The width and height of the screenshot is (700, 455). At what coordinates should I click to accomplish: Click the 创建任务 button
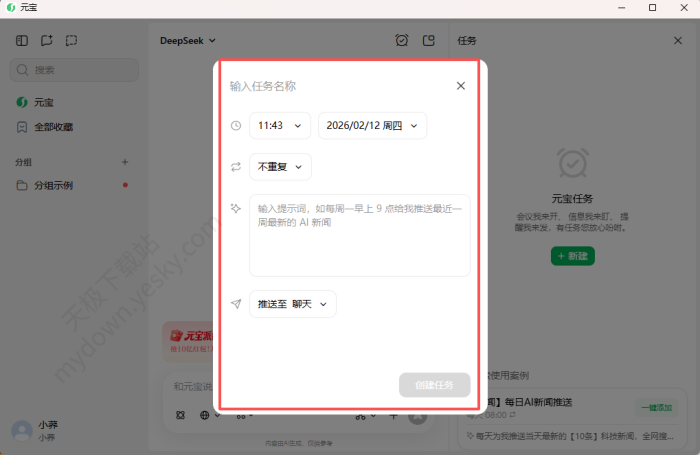(x=434, y=385)
